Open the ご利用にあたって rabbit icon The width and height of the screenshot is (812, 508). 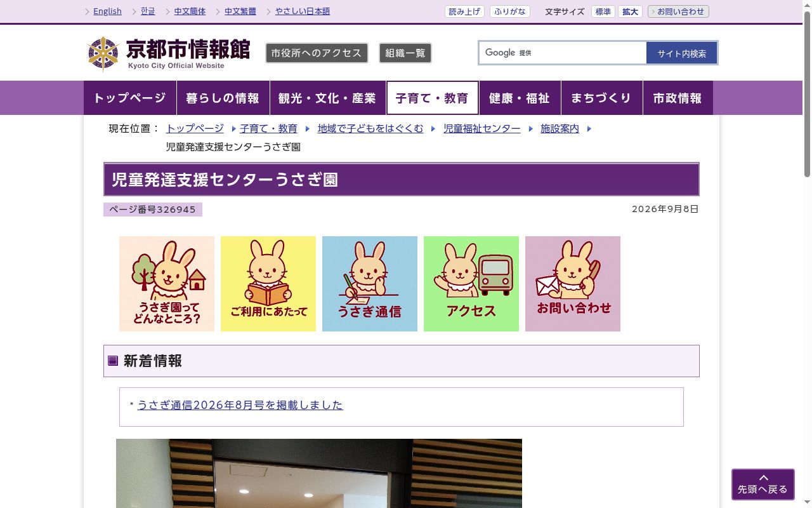268,284
